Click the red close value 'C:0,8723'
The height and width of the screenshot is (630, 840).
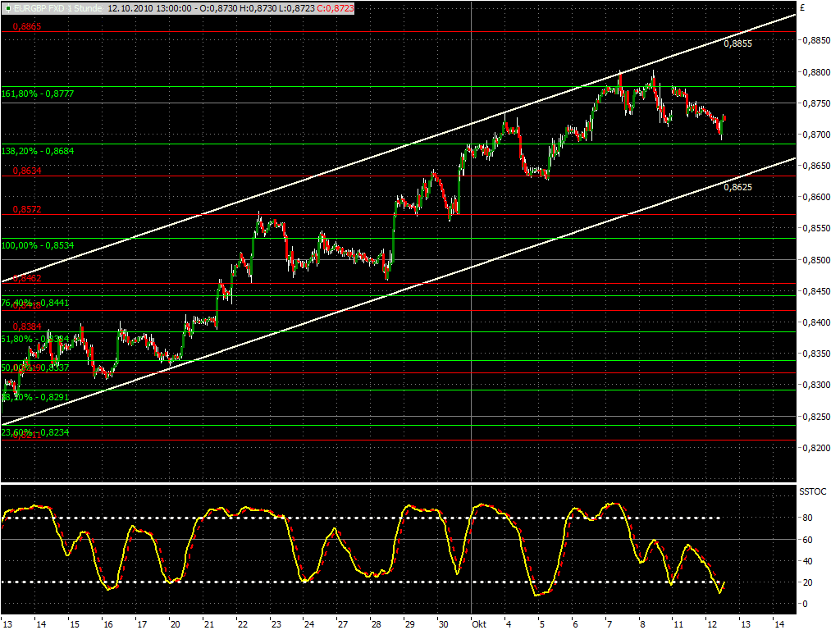335,8
